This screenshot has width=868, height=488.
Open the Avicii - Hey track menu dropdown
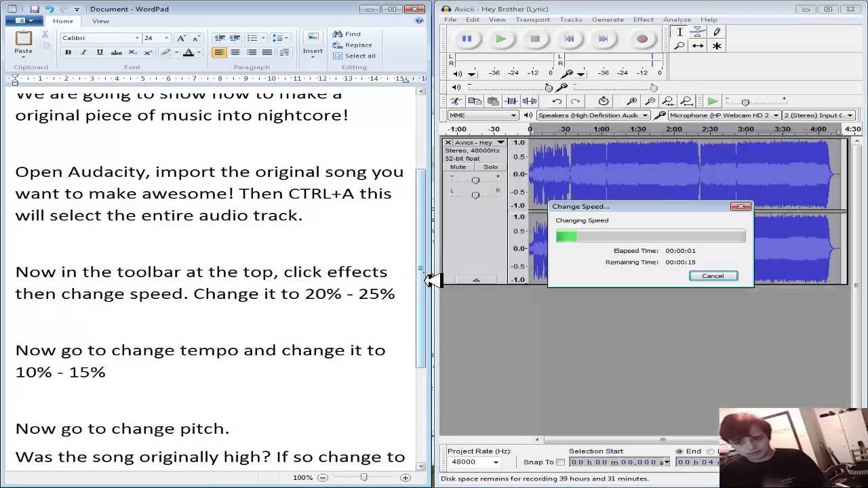pos(500,142)
